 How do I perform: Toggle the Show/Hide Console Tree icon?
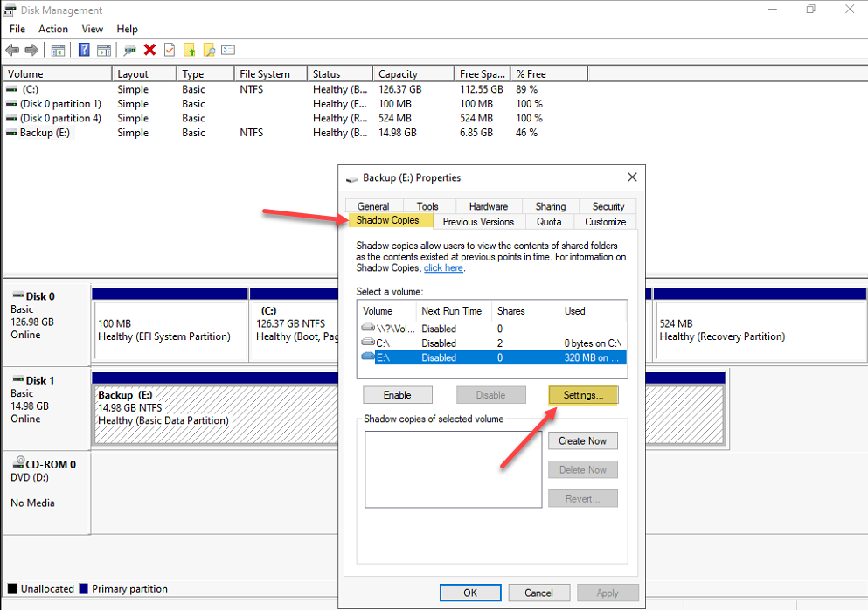click(x=58, y=51)
